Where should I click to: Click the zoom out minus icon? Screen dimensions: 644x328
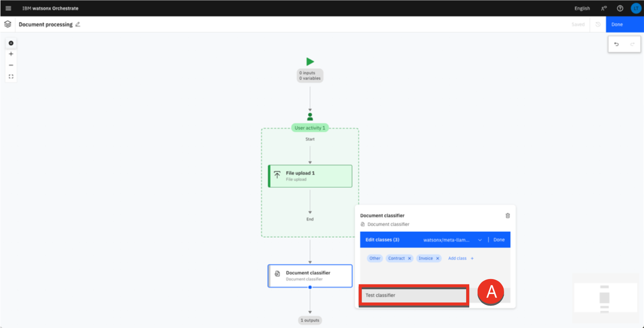point(11,65)
